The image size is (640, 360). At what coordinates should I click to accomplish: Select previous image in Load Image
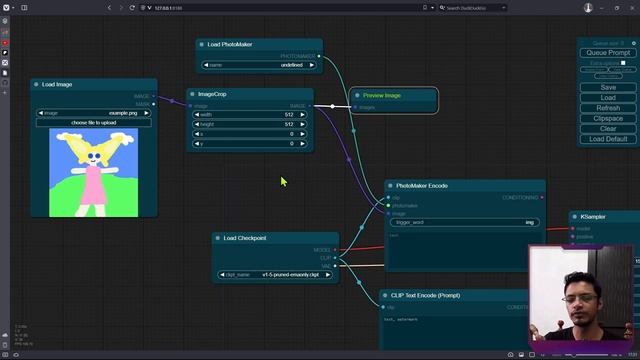(x=40, y=113)
